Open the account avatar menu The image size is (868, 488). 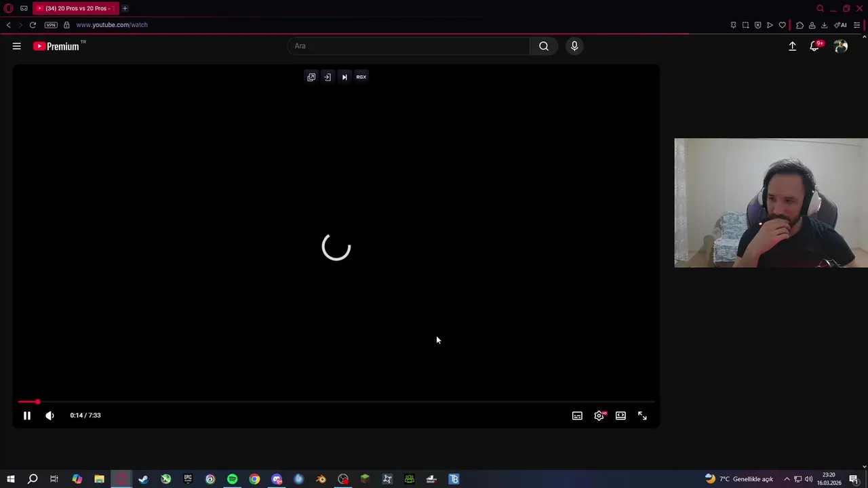pyautogui.click(x=841, y=46)
